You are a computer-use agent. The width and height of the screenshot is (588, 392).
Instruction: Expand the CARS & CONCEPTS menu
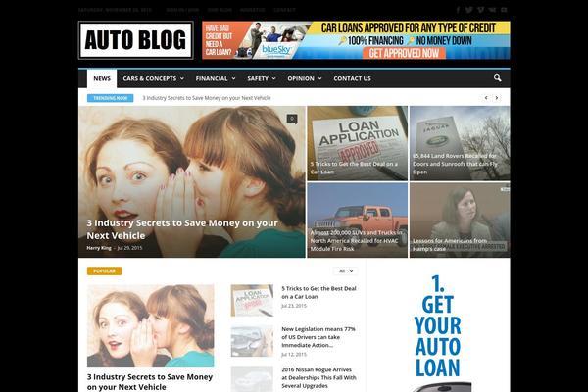pos(154,78)
